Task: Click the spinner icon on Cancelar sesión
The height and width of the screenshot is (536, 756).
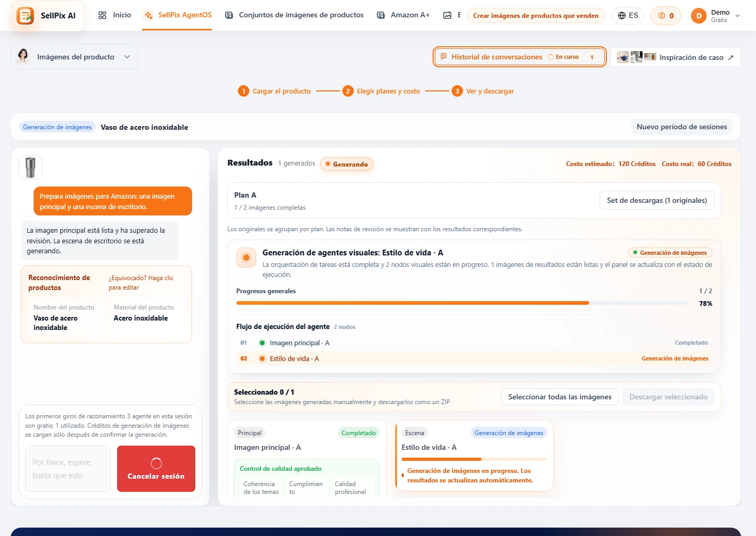Action: coord(156,463)
